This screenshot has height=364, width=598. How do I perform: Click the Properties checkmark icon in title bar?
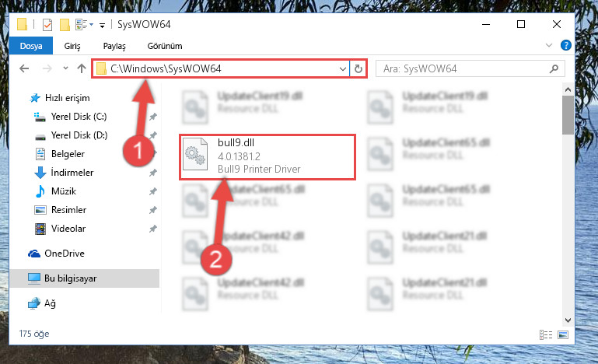click(x=47, y=25)
